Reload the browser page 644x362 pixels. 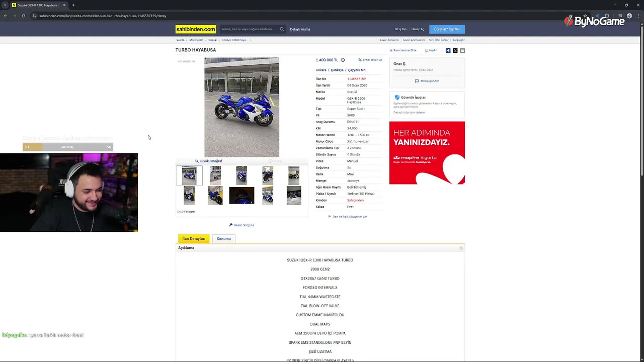tap(23, 16)
